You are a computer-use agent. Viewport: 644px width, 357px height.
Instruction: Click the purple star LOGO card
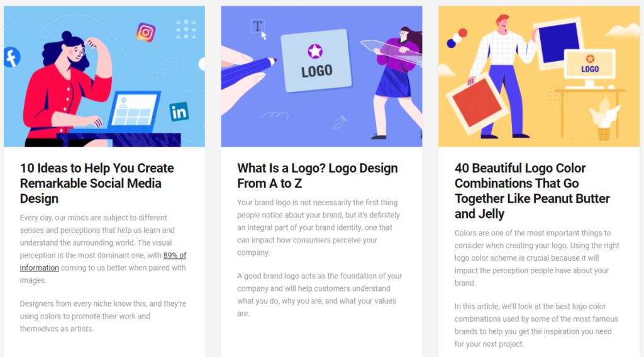pos(317,60)
